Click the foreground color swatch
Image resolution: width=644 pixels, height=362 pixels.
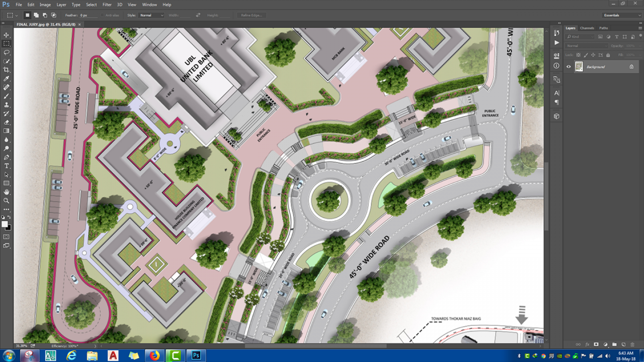tap(4, 224)
